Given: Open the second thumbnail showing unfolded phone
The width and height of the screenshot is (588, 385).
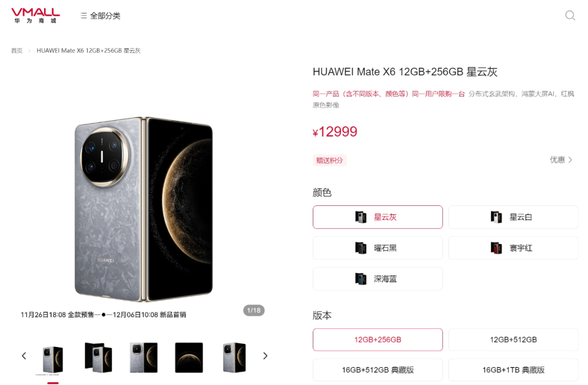Looking at the screenshot, I should coord(98,358).
